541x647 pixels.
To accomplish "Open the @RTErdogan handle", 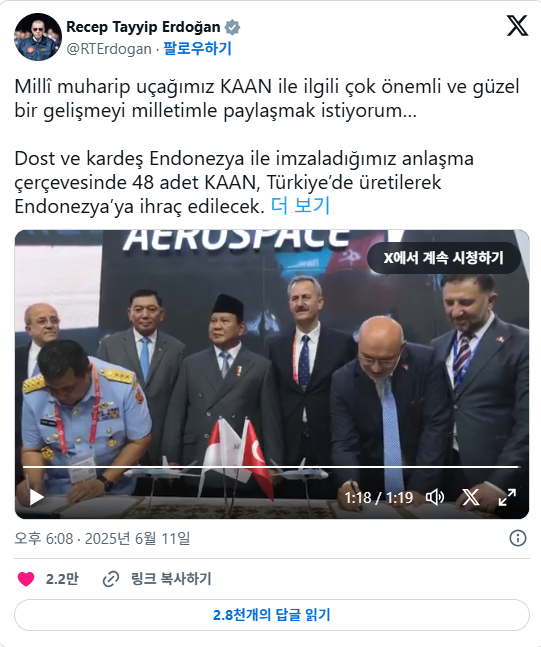I will (x=109, y=49).
